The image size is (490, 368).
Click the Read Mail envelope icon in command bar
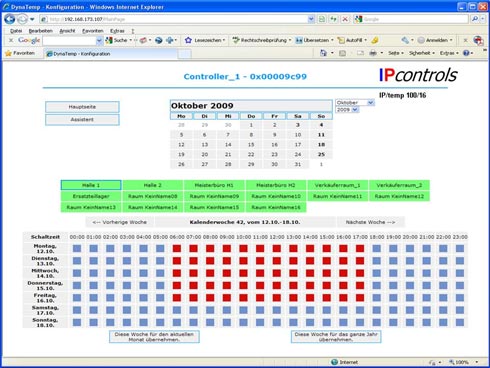click(x=360, y=53)
